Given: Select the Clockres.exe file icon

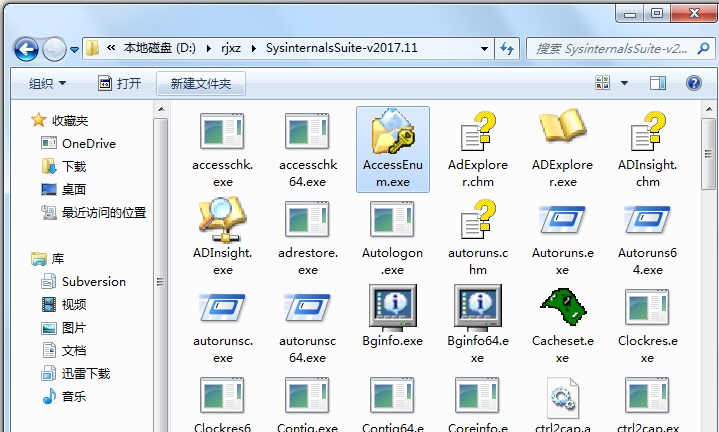Looking at the screenshot, I should click(647, 307).
